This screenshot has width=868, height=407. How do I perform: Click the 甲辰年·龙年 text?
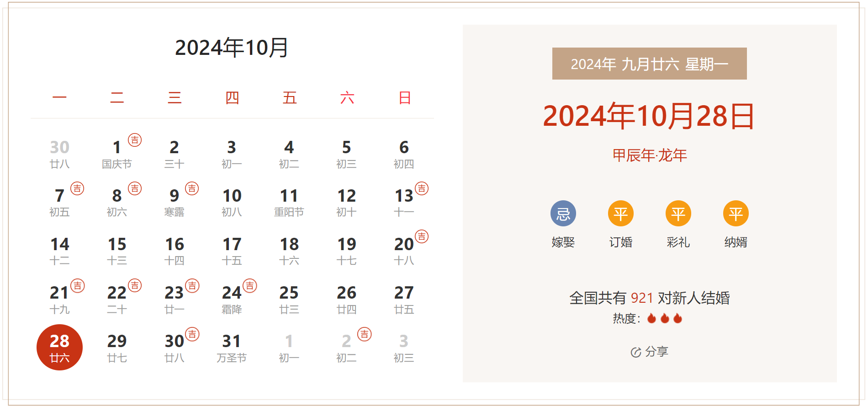tap(650, 155)
